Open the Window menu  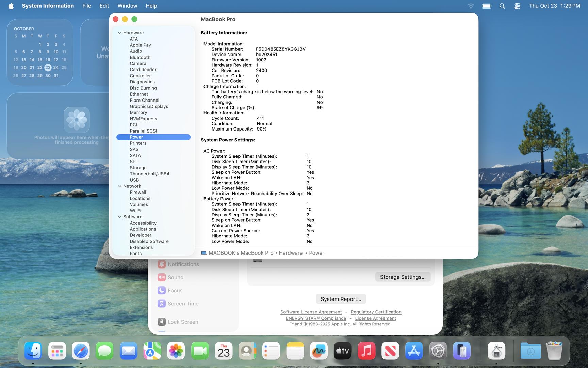127,6
